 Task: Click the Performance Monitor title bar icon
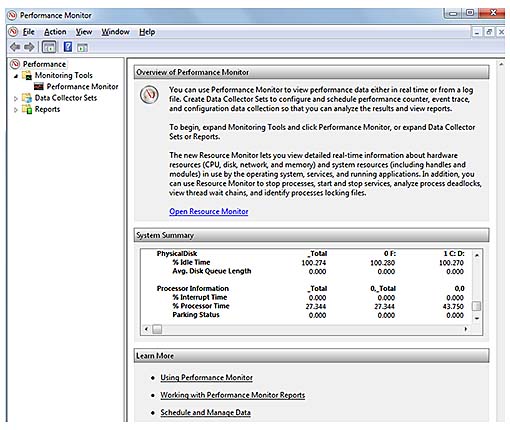pyautogui.click(x=12, y=15)
